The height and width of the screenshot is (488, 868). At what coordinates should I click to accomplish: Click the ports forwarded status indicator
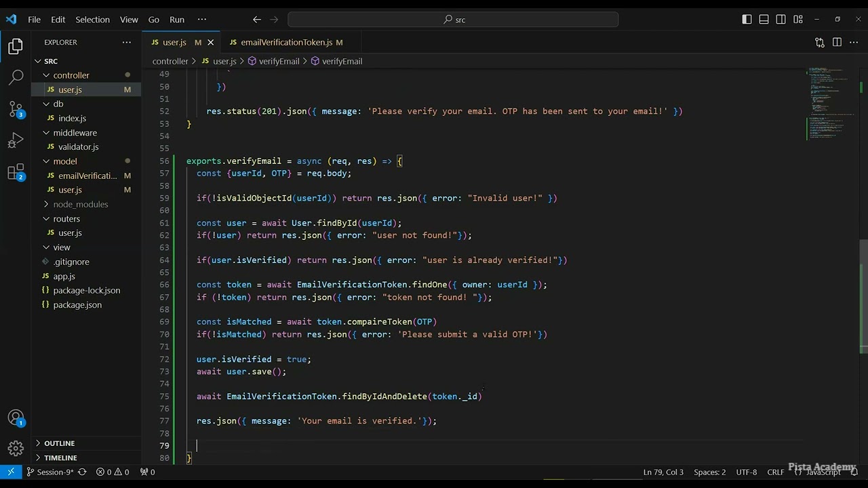coord(147,472)
